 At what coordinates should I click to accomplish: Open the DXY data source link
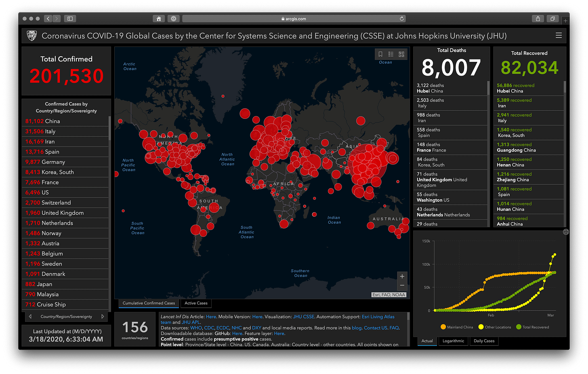(x=257, y=328)
